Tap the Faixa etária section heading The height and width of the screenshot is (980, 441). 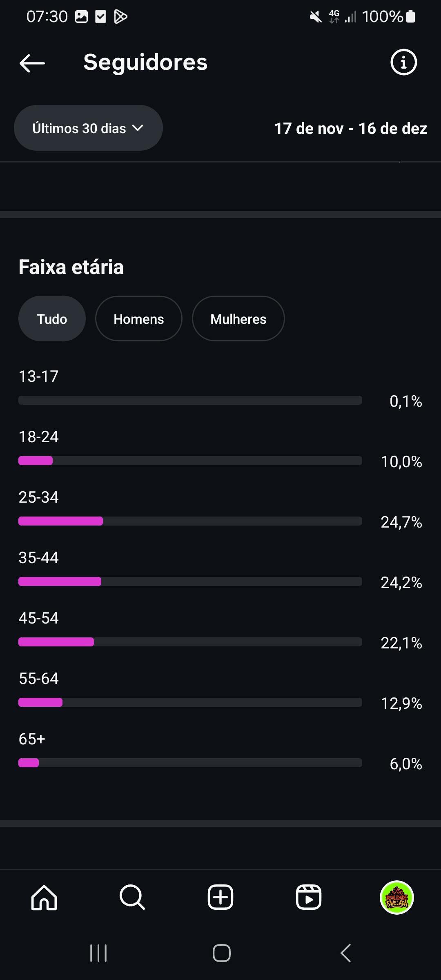coord(71,267)
